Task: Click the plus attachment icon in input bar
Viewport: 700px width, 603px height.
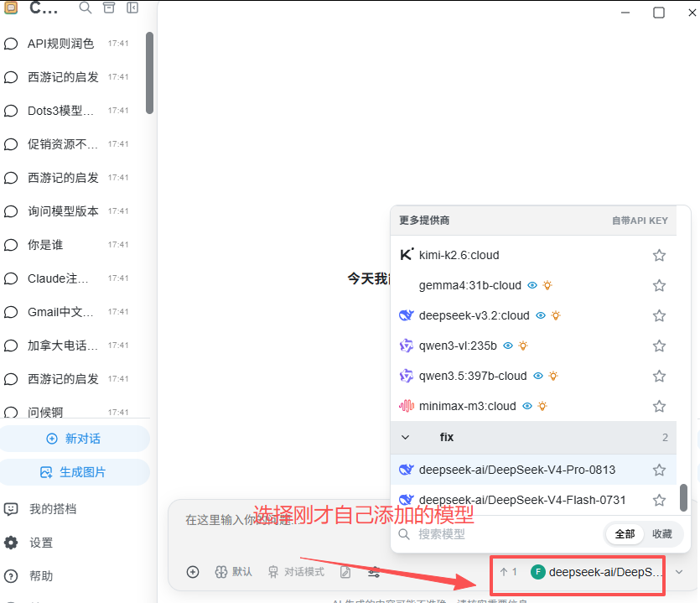Action: pos(193,572)
